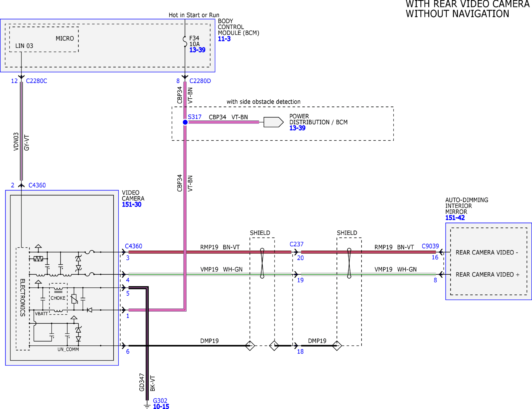This screenshot has width=532, height=409.
Task: Click pin number 12 at C2280C
Action: click(x=14, y=81)
